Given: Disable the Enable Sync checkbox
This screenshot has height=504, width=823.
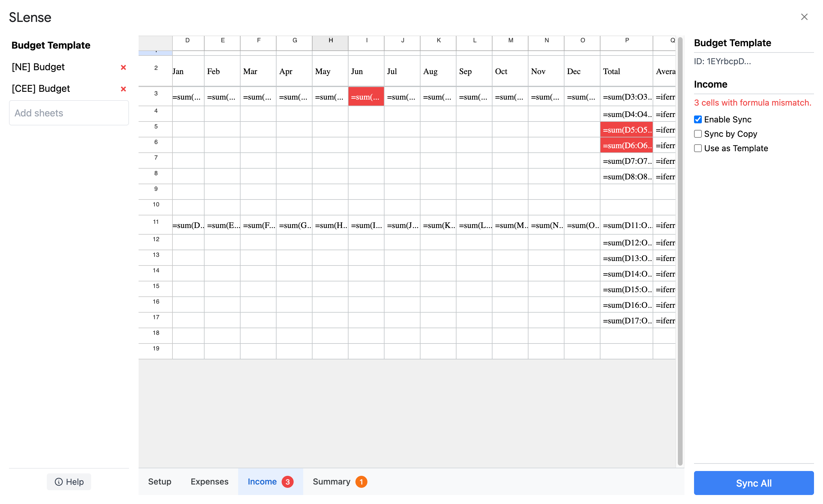Looking at the screenshot, I should (698, 119).
